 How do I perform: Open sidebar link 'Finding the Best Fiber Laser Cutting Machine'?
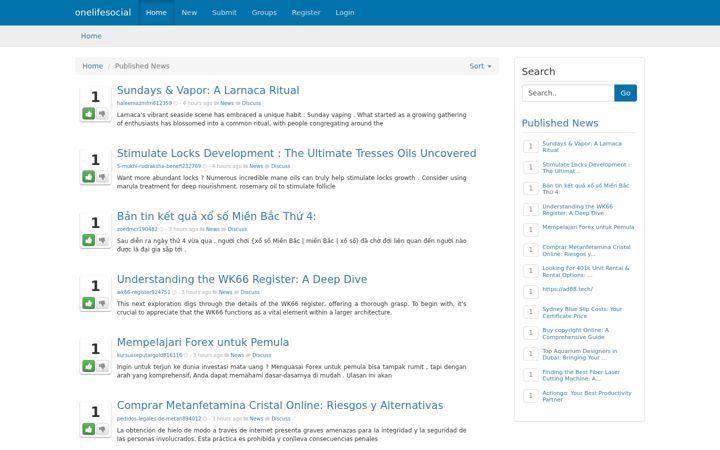click(x=581, y=375)
